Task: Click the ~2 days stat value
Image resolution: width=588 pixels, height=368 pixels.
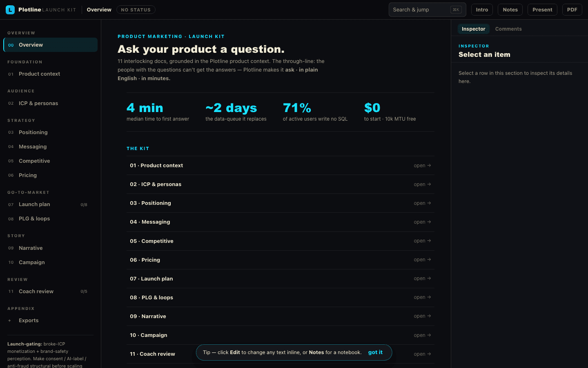Action: pos(231,108)
